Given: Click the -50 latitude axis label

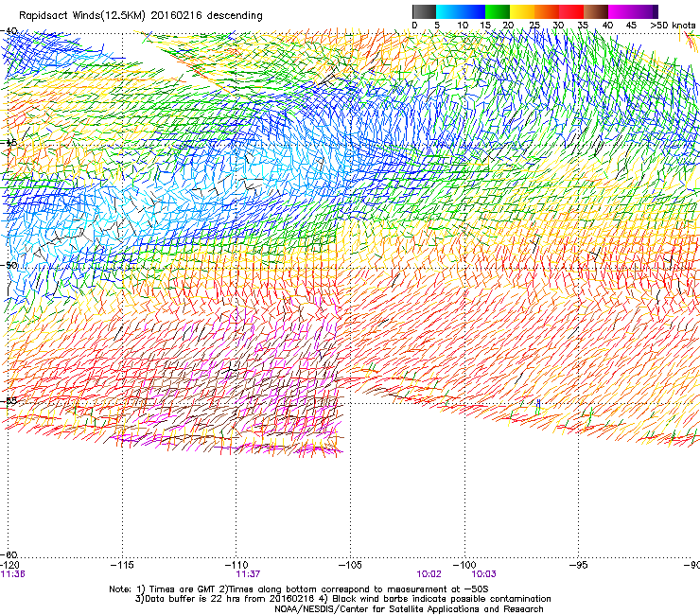Looking at the screenshot, I should (x=9, y=265).
